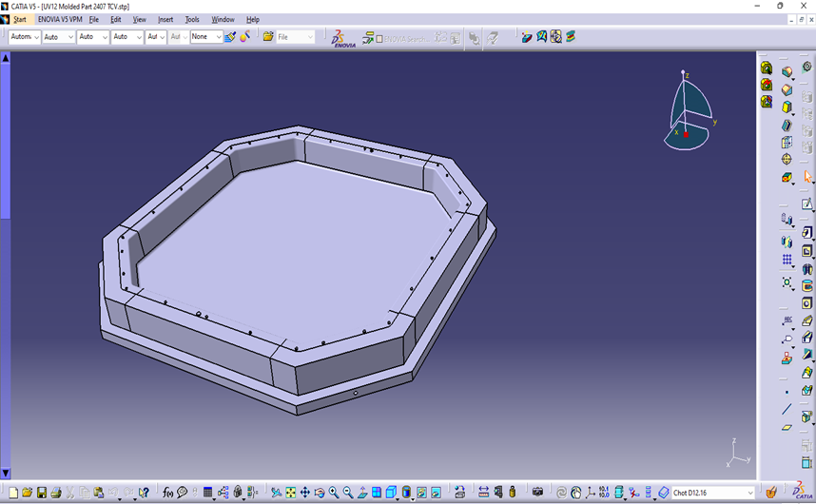Screen dimensions: 816x504
Task: Click the Fit All In icon
Action: pyautogui.click(x=290, y=493)
